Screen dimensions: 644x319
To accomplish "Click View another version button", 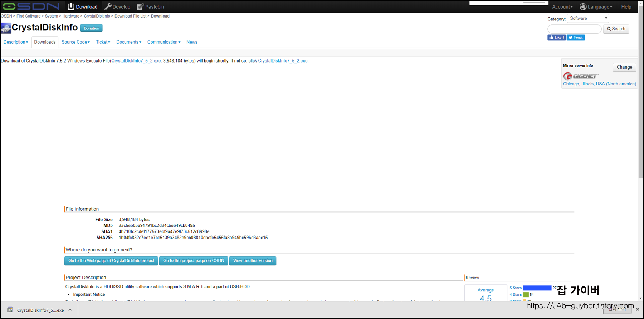I will (x=253, y=261).
